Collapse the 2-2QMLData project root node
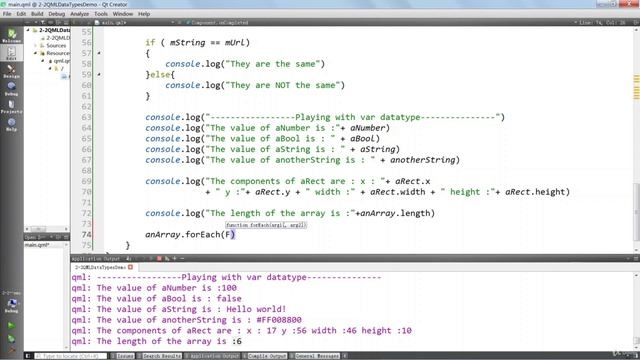This screenshot has width=640, height=360. tap(28, 30)
